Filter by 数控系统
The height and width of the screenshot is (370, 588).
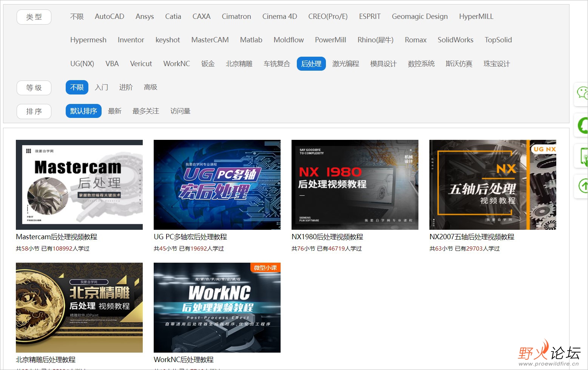[421, 64]
